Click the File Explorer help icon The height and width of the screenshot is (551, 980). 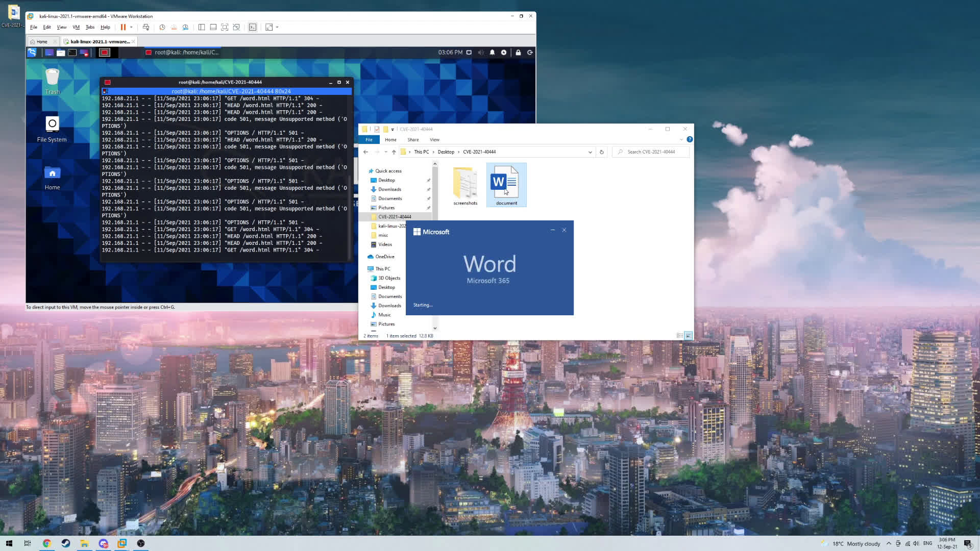690,139
